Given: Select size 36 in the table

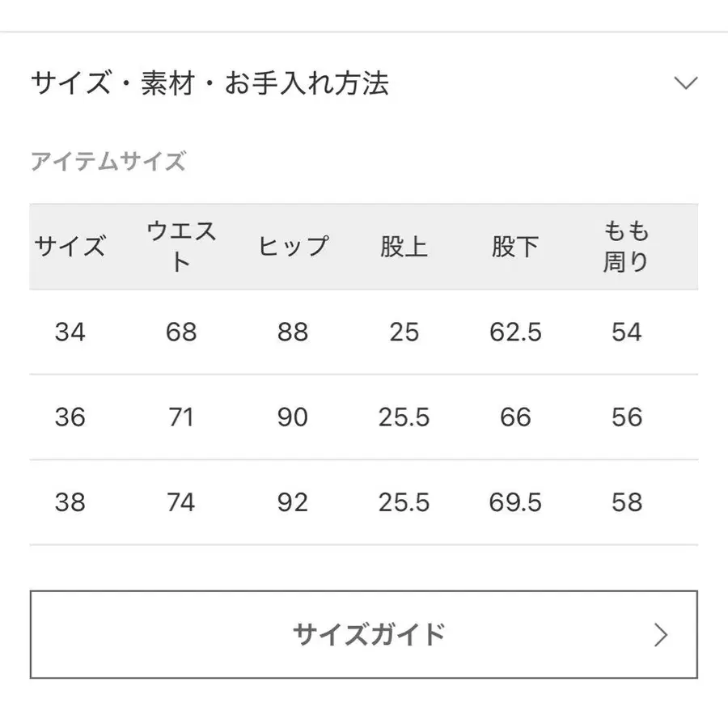Looking at the screenshot, I should pos(71,417).
